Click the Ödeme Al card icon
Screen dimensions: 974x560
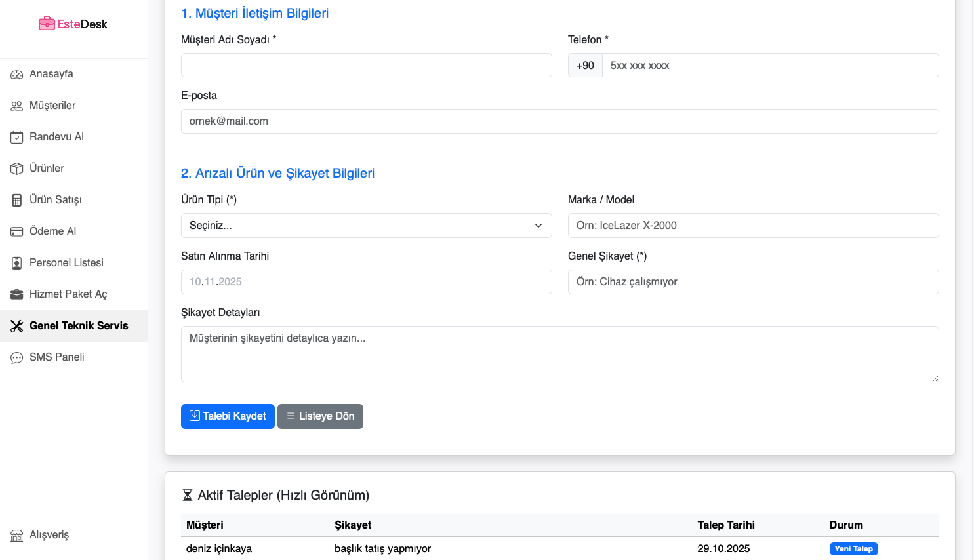pyautogui.click(x=17, y=232)
